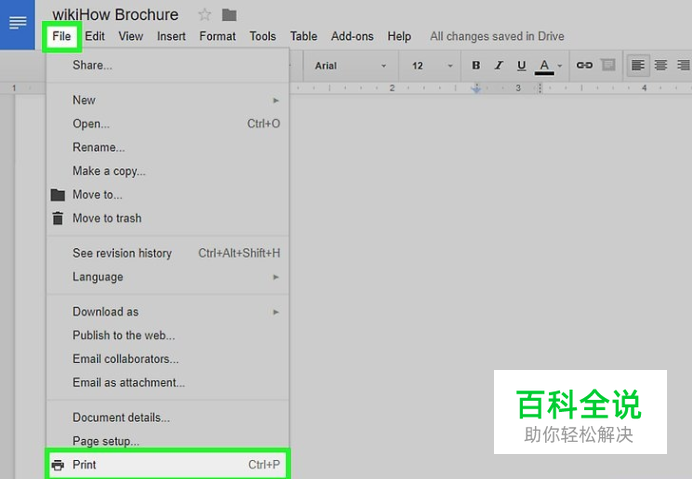692x479 pixels.
Task: Open the Tools menu
Action: (x=263, y=36)
